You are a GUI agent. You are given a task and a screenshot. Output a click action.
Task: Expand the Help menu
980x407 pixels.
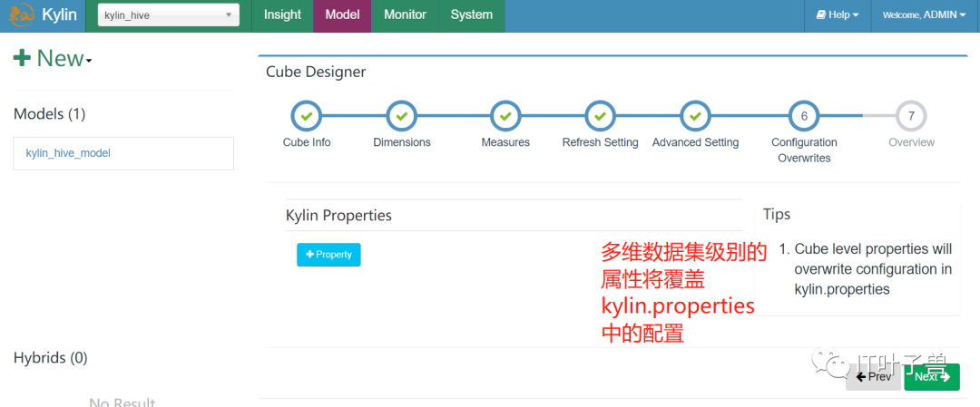[x=838, y=15]
